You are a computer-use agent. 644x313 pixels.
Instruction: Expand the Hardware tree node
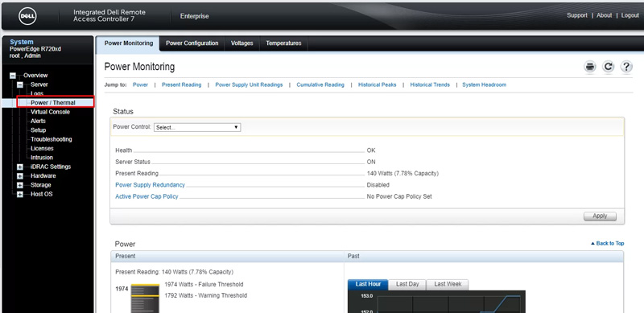point(19,175)
